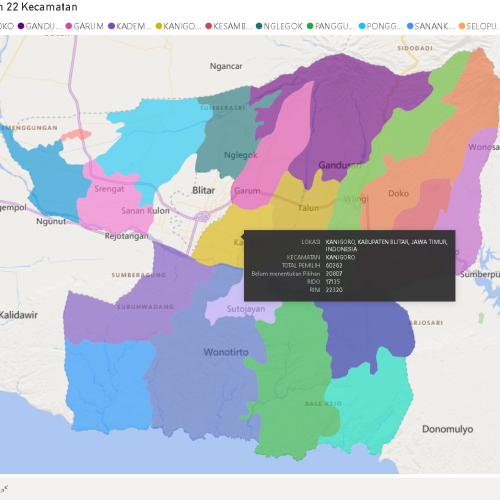This screenshot has height=500, width=500.
Task: Click TOTAL PEMILIH value 60262 in tooltip
Action: 334,266
